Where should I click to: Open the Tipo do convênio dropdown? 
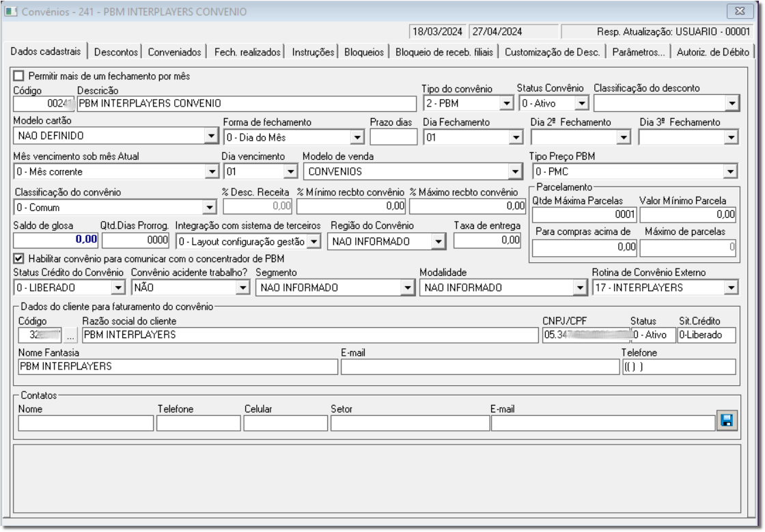tap(507, 103)
